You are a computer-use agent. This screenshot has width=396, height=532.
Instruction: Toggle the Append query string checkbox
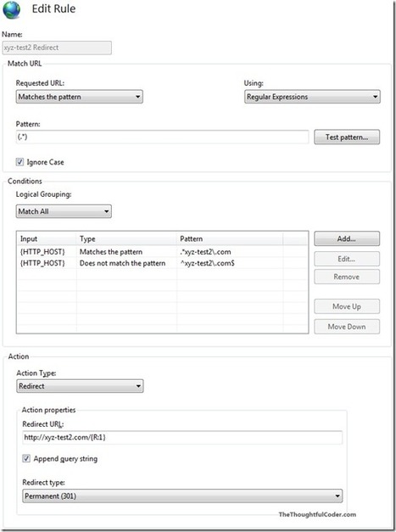(26, 458)
